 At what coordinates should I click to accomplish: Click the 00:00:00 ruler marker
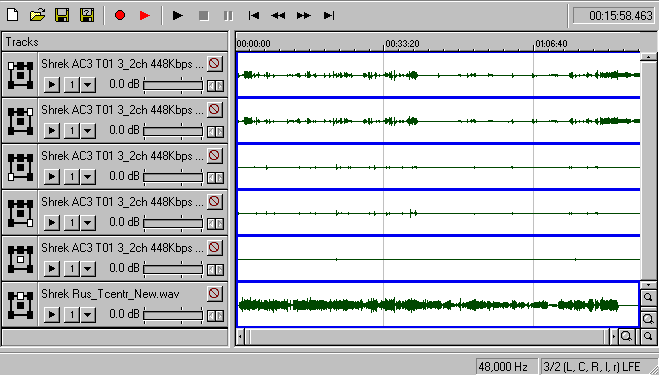[x=254, y=44]
